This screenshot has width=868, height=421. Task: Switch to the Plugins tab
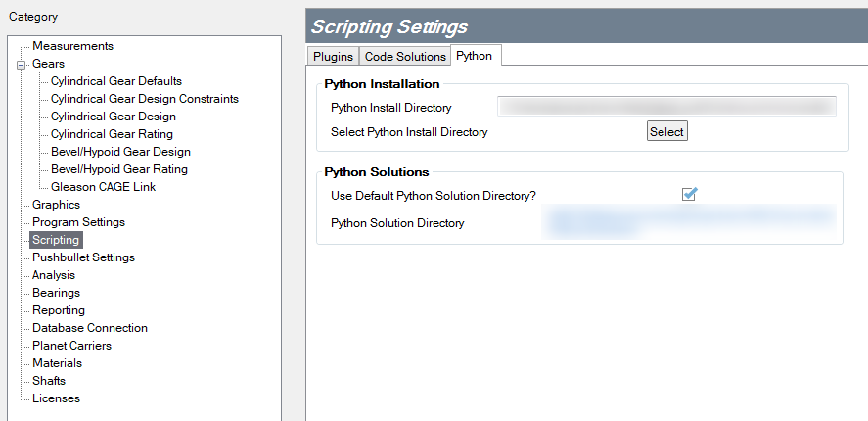click(x=333, y=57)
